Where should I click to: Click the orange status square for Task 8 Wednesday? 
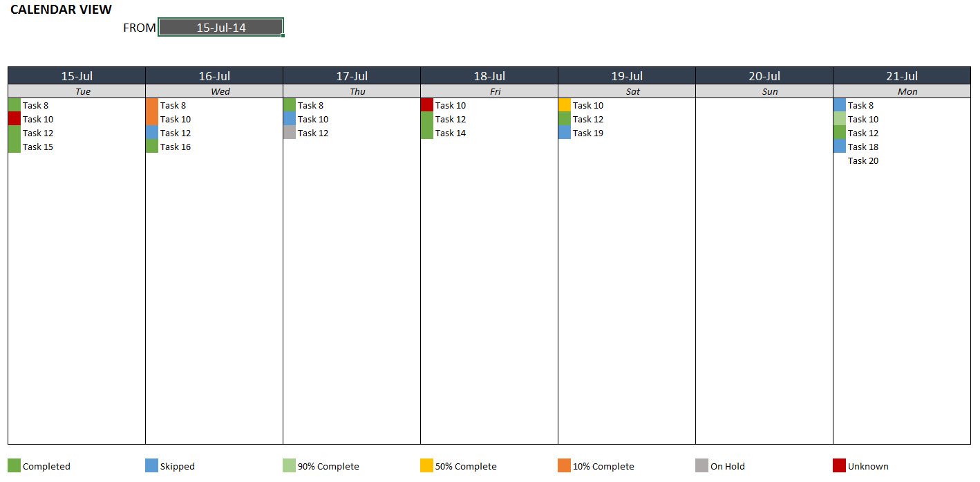pyautogui.click(x=153, y=105)
